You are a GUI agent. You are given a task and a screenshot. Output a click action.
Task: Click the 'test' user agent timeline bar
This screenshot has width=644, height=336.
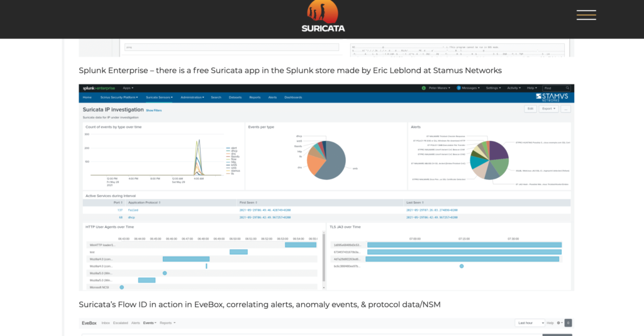coord(238,252)
